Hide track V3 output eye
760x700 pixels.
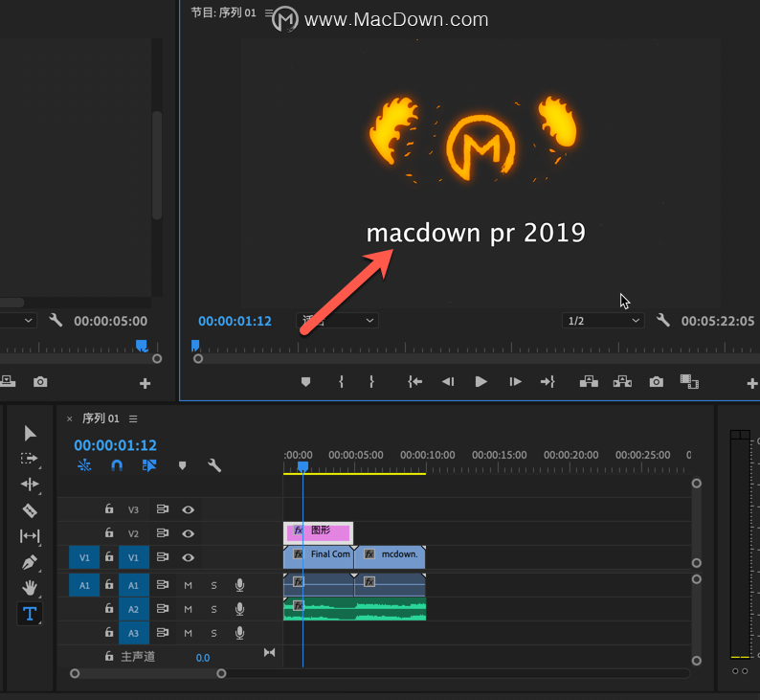tap(188, 509)
